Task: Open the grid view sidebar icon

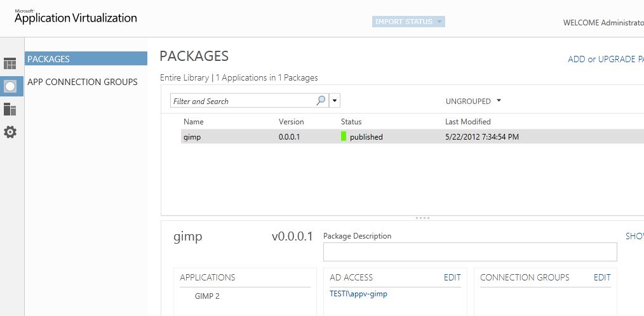Action: (10, 63)
